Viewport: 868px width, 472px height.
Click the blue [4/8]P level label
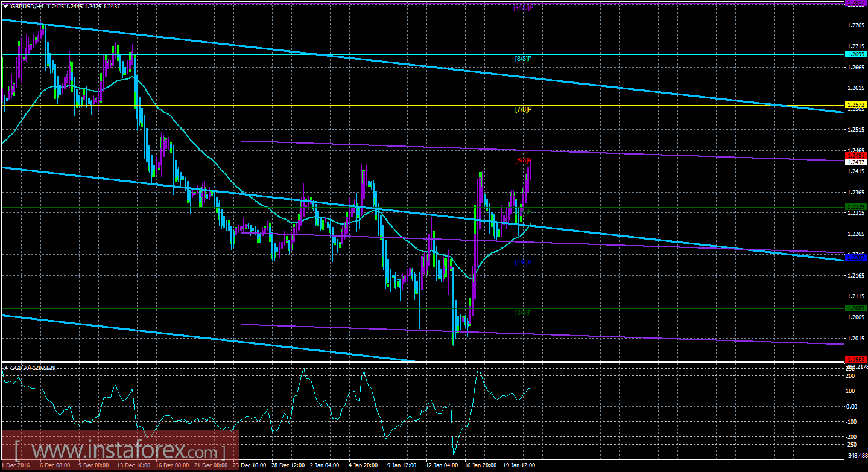pyautogui.click(x=523, y=262)
